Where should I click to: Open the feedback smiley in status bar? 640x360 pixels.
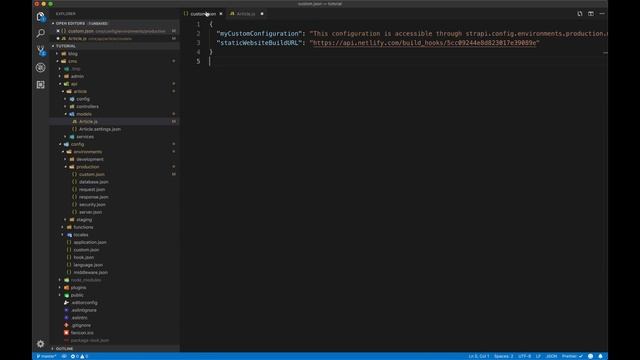point(590,356)
